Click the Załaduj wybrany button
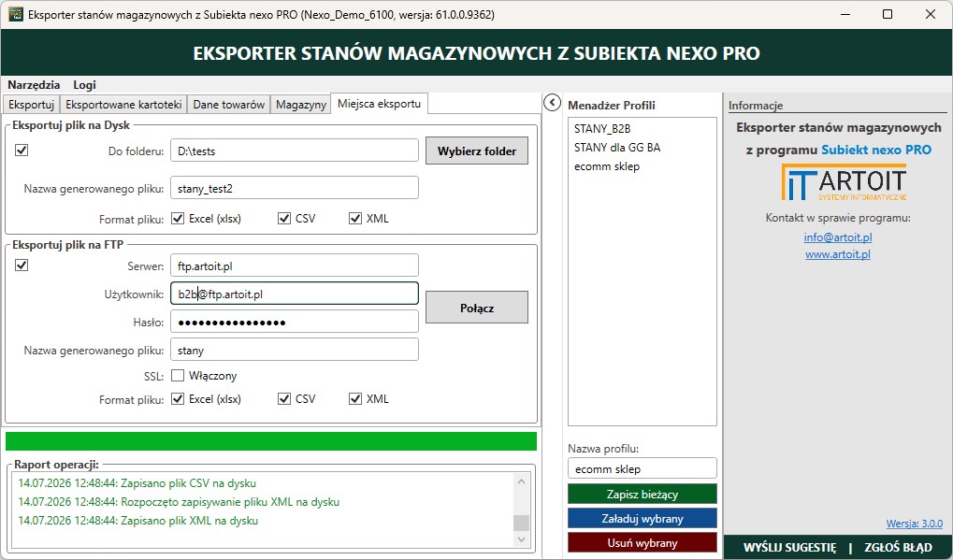This screenshot has width=953, height=560. (x=643, y=519)
